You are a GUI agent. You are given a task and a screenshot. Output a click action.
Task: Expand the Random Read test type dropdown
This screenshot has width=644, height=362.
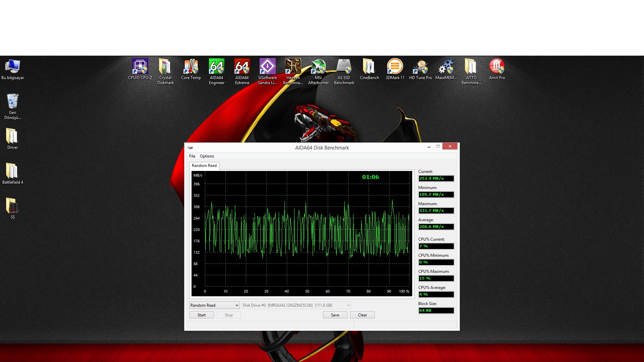(214, 305)
